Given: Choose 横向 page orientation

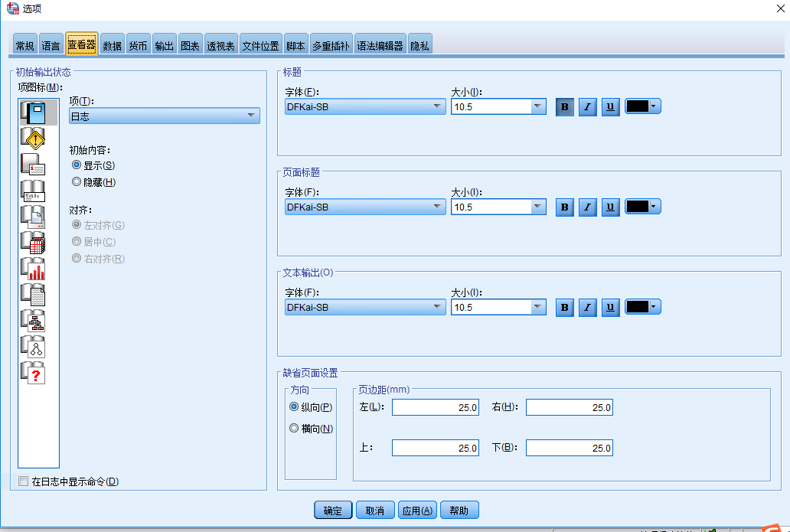Looking at the screenshot, I should [294, 428].
